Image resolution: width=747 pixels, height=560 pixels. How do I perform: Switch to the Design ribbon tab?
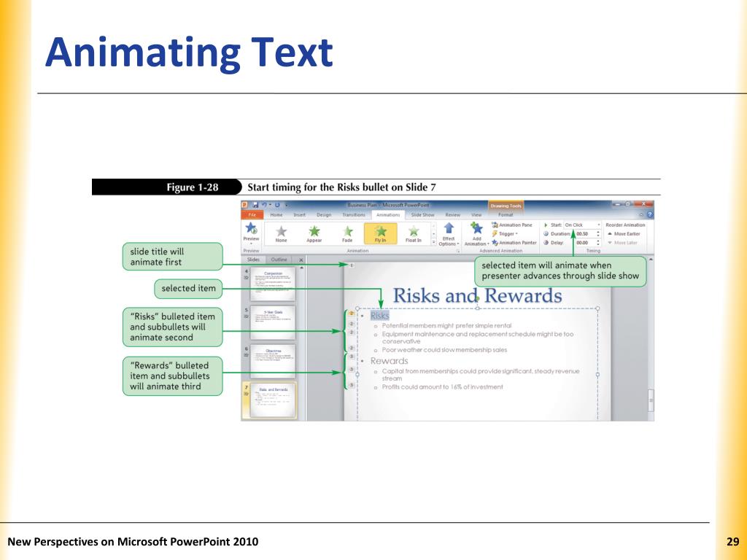324,215
